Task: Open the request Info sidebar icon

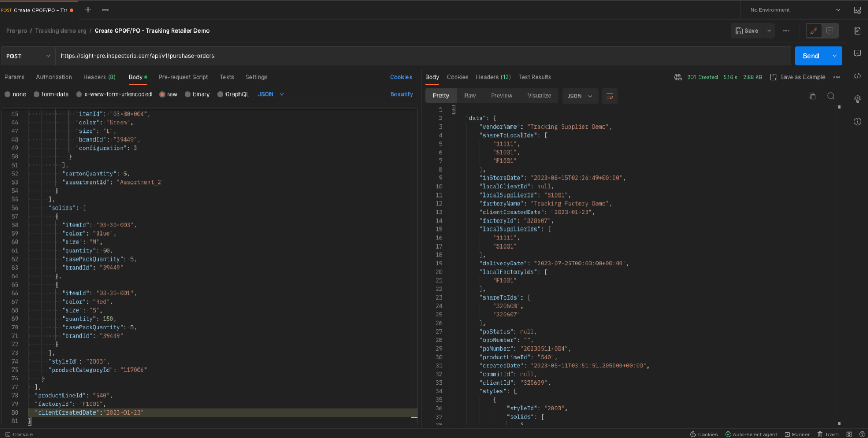Action: (x=858, y=122)
